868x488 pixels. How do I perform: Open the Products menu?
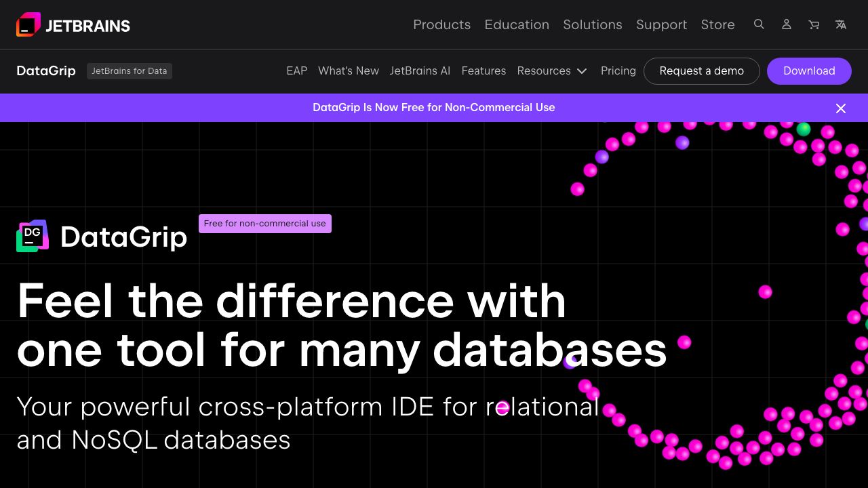point(441,24)
